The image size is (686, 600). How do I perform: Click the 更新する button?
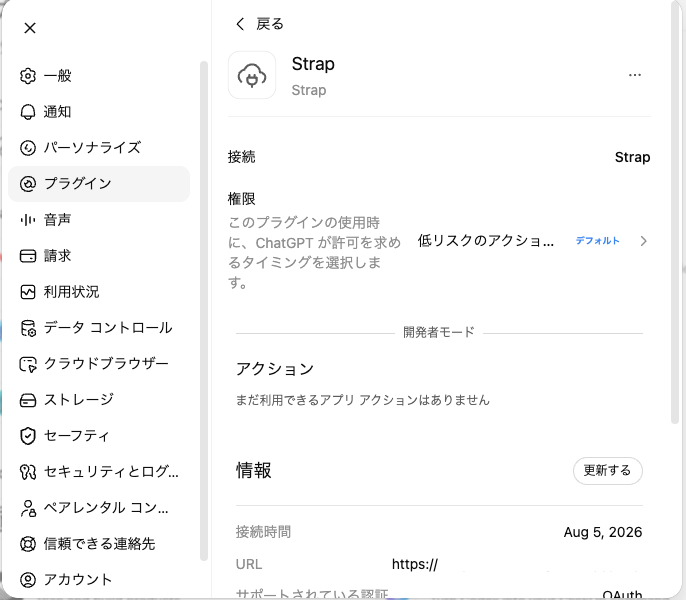[x=607, y=470]
